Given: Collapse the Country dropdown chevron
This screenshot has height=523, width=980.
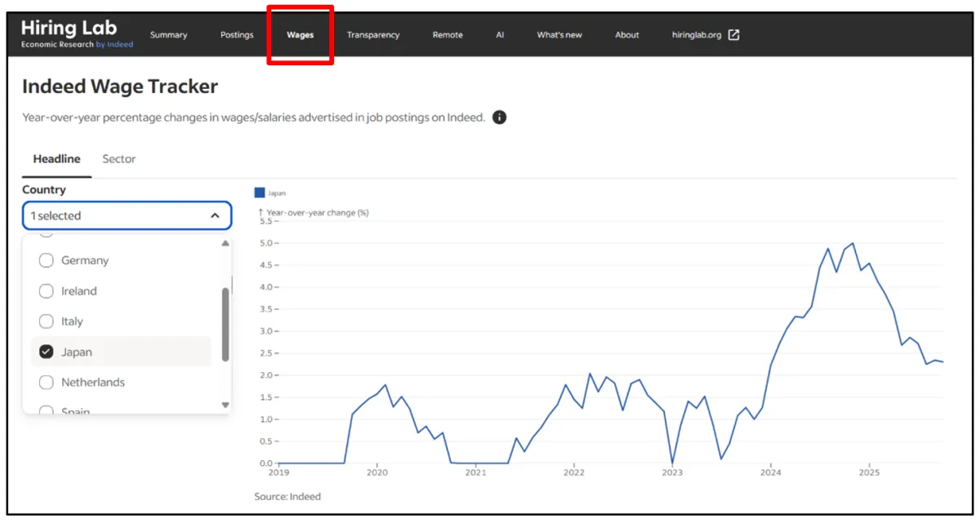Looking at the screenshot, I should pos(215,216).
